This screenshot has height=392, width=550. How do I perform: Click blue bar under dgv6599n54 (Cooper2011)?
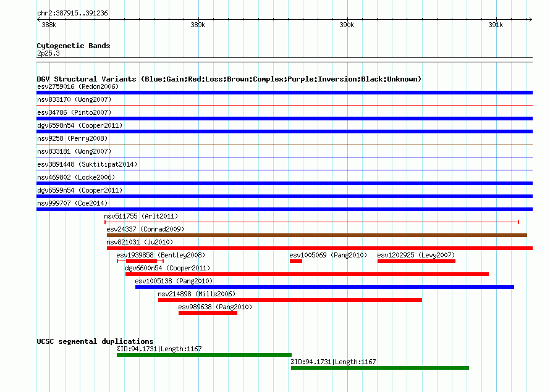tap(284, 196)
